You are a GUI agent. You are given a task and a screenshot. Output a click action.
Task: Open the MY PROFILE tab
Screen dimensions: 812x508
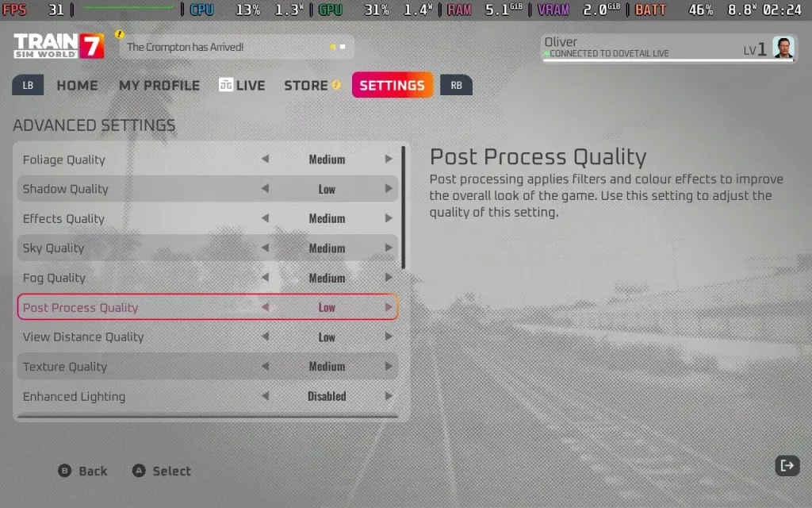159,86
